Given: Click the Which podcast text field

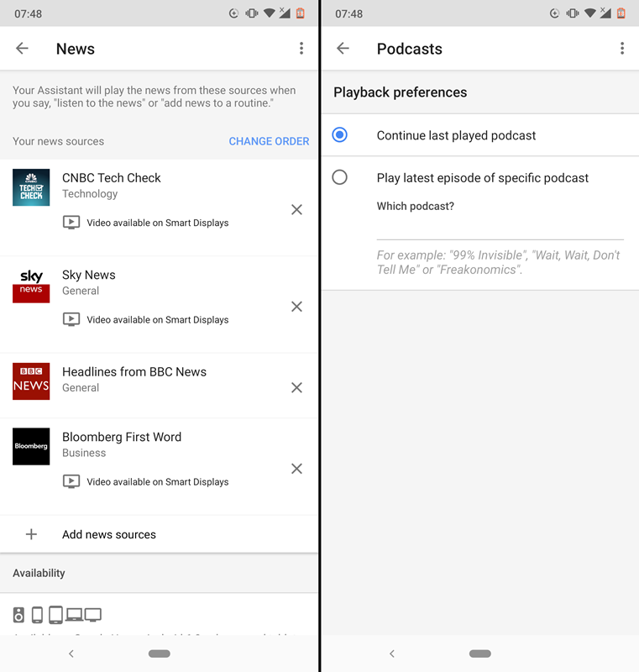Looking at the screenshot, I should pyautogui.click(x=500, y=228).
